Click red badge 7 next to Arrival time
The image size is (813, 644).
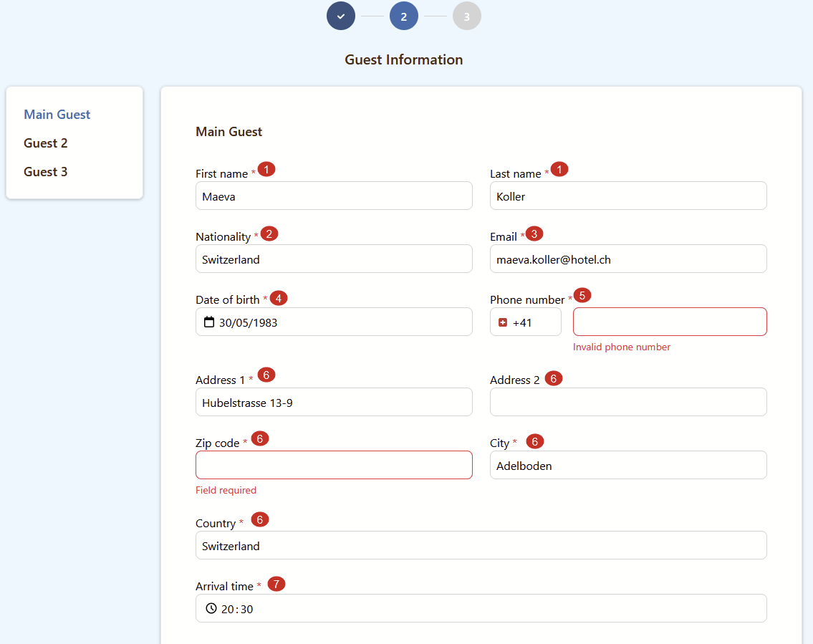click(x=276, y=584)
